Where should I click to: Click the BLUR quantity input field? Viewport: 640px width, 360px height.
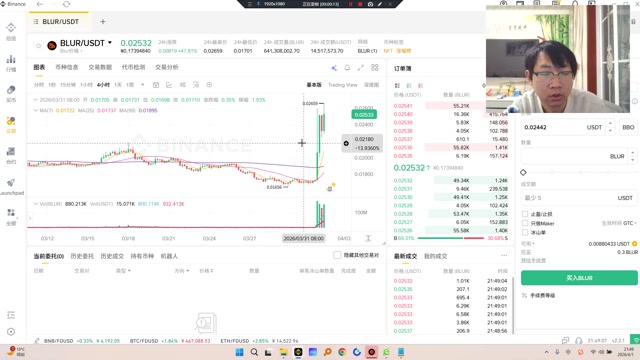click(579, 156)
